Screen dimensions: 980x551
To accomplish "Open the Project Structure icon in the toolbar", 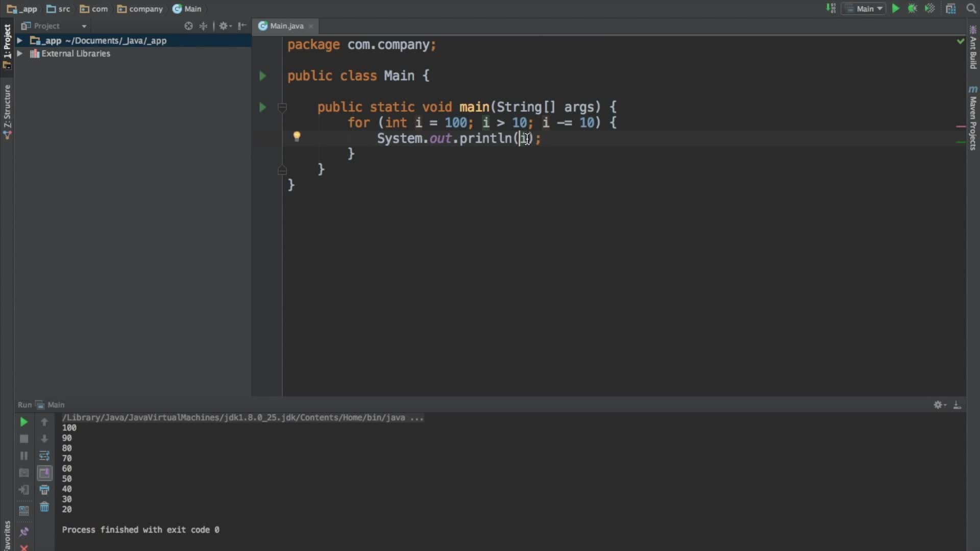I will (951, 9).
